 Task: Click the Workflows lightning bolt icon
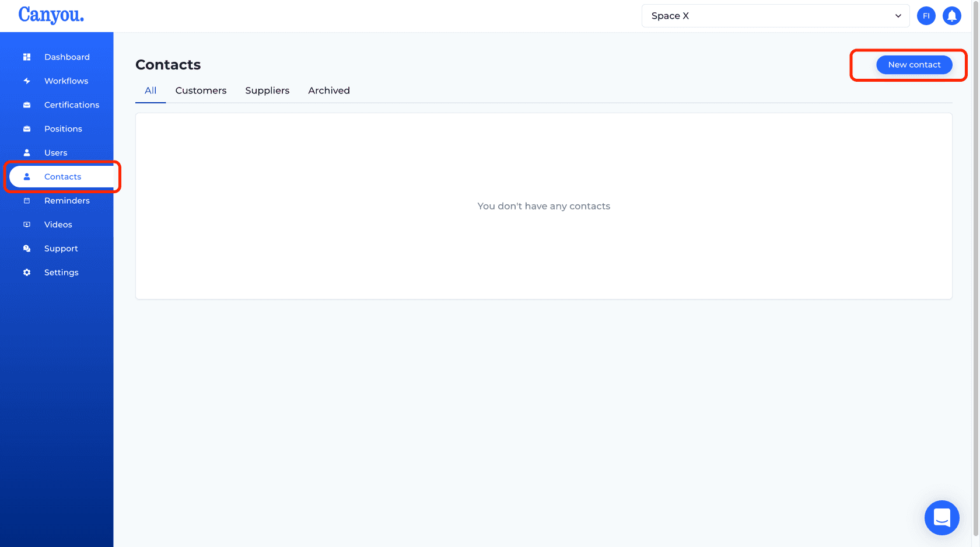click(x=27, y=81)
